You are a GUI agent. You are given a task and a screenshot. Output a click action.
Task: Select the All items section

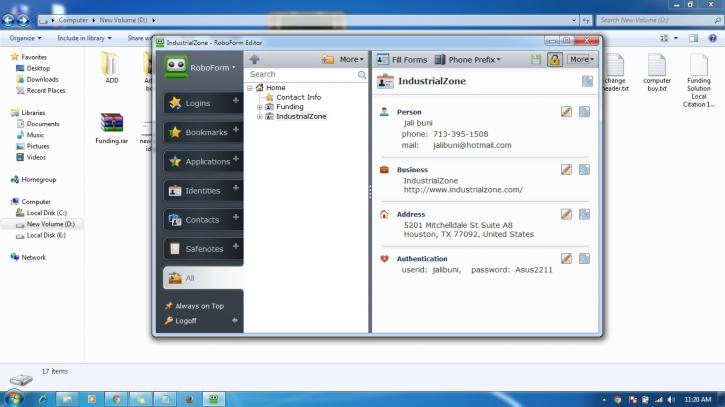(x=203, y=278)
